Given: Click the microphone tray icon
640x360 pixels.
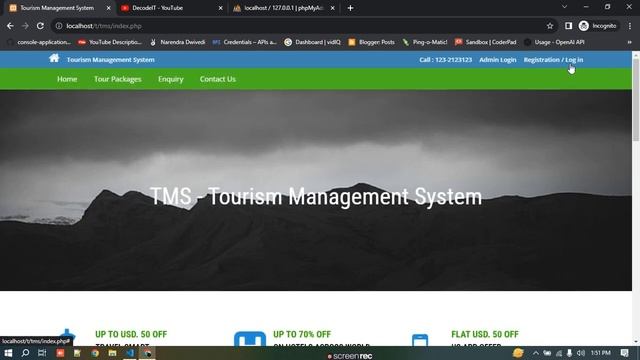Looking at the screenshot, I should [569, 353].
